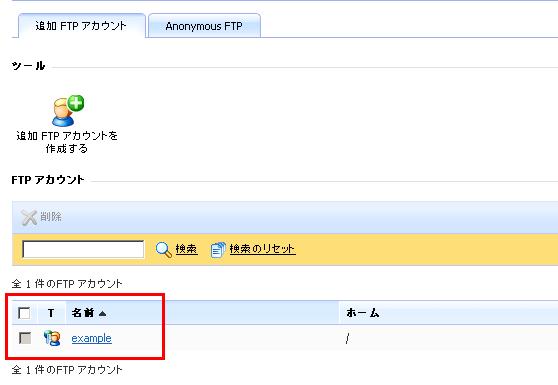Click the lower 全 1 件のFTP アカウント count text
This screenshot has height=385, width=558.
(x=67, y=370)
